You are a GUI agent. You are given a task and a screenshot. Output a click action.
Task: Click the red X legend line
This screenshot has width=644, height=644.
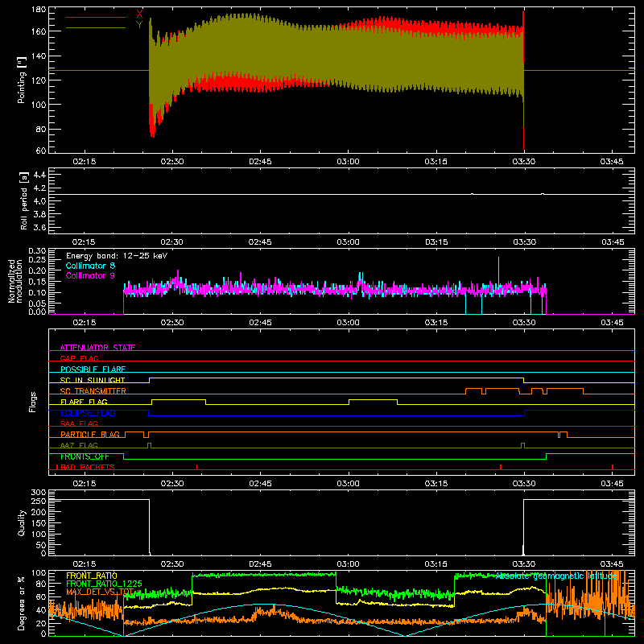(96, 17)
